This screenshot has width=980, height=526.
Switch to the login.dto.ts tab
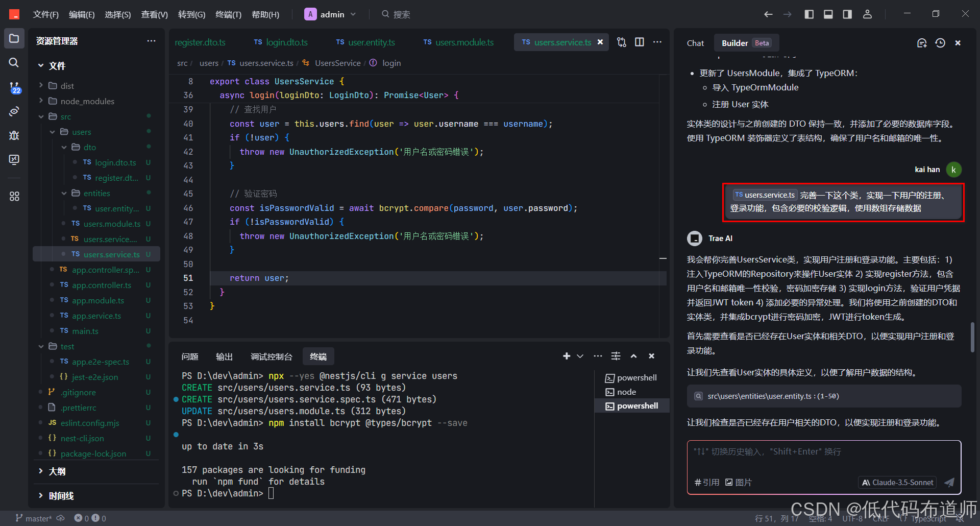(x=281, y=42)
